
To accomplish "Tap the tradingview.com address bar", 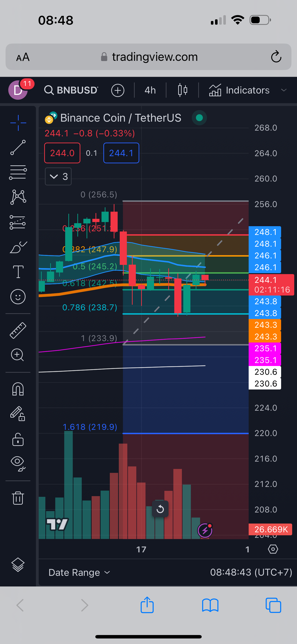I will [148, 57].
